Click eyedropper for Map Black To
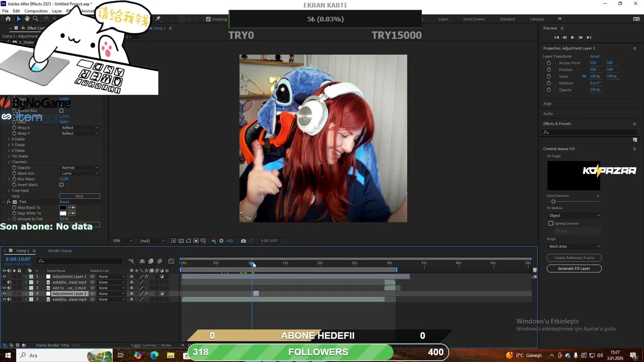Image resolution: width=644 pixels, height=362 pixels. click(72, 208)
